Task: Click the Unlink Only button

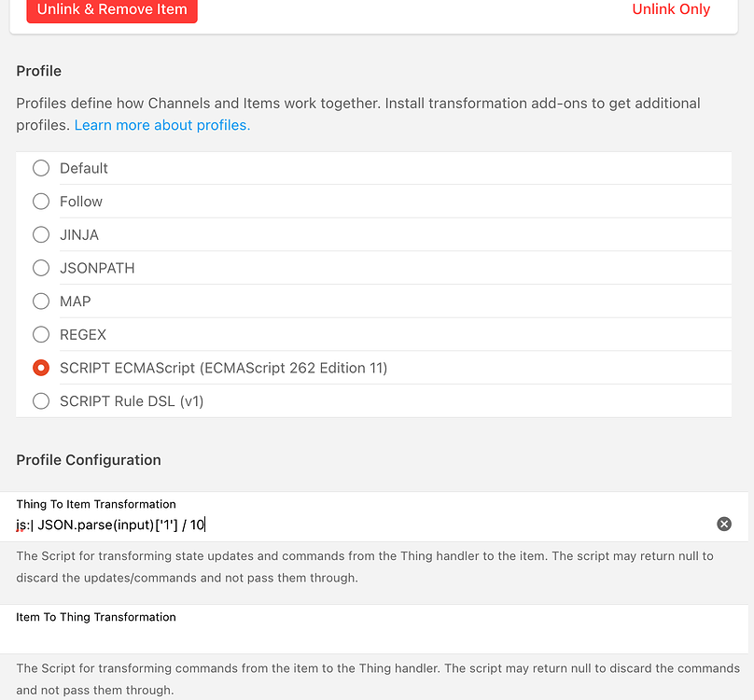Action: tap(671, 9)
